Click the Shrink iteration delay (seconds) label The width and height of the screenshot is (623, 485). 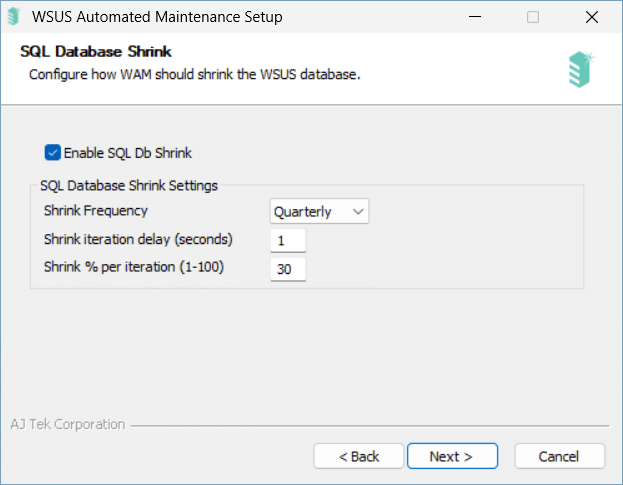138,240
